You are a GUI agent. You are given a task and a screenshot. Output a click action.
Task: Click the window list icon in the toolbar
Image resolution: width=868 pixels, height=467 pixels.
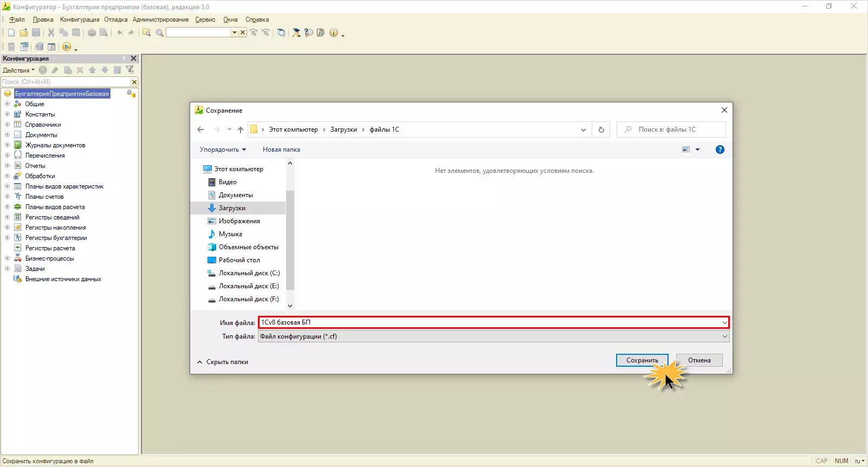click(281, 33)
